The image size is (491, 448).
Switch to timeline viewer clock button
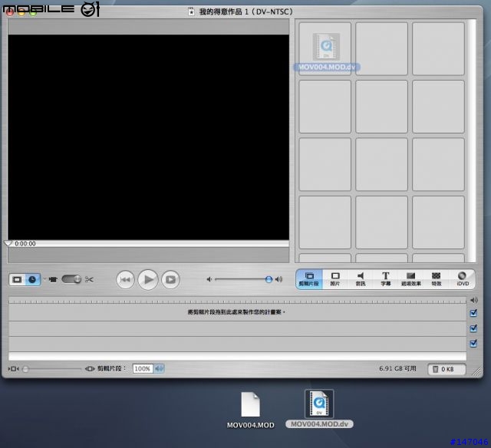pos(32,279)
